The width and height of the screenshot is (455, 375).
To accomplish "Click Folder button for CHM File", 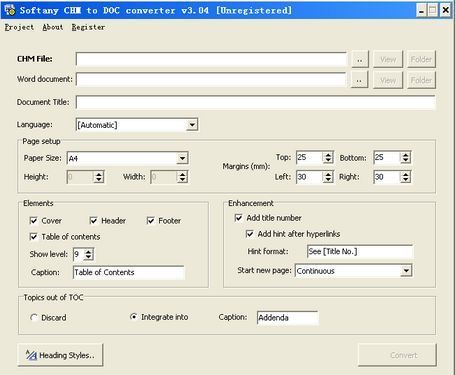I will (x=421, y=60).
